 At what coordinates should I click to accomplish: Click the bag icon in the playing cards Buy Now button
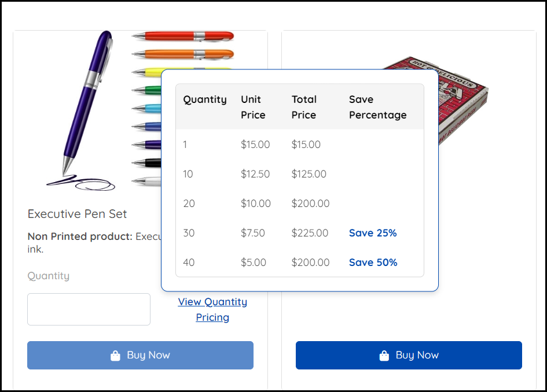tap(384, 356)
